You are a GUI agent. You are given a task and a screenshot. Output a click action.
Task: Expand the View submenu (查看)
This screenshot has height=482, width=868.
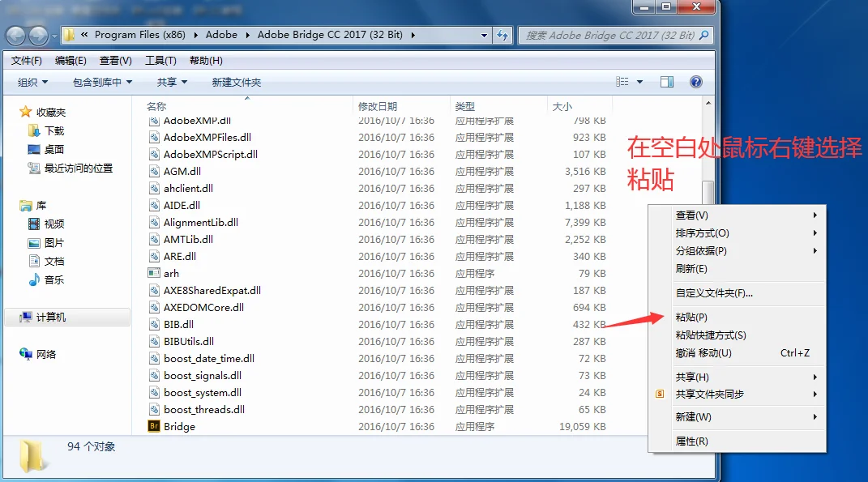click(737, 215)
